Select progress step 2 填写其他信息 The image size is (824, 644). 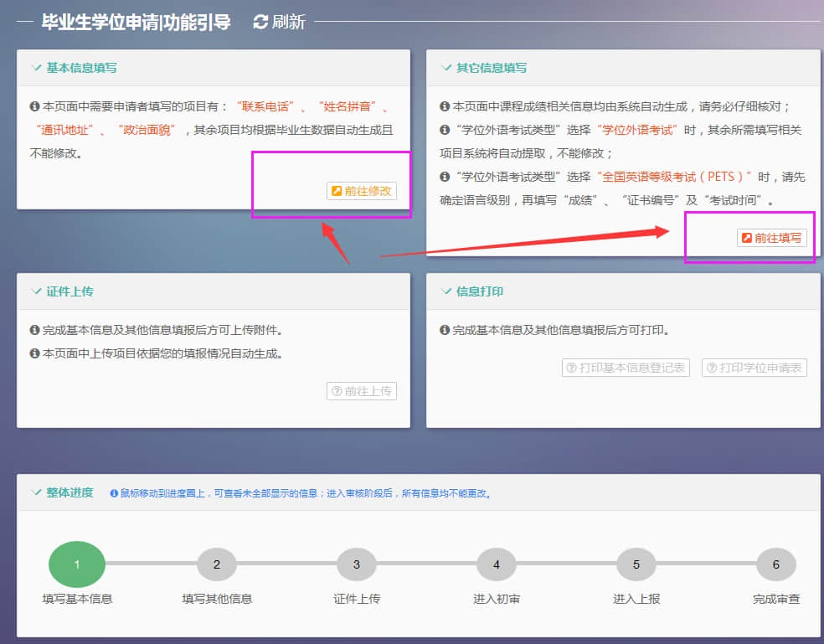(217, 564)
